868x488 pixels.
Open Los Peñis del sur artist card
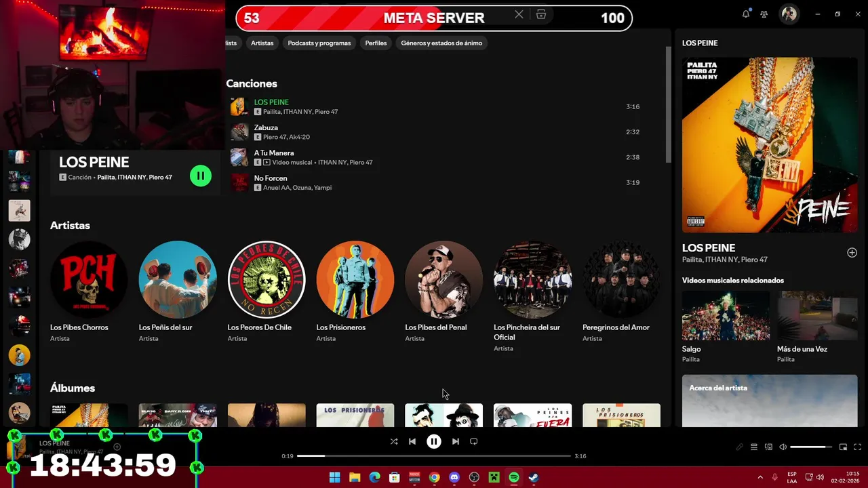[x=178, y=292]
